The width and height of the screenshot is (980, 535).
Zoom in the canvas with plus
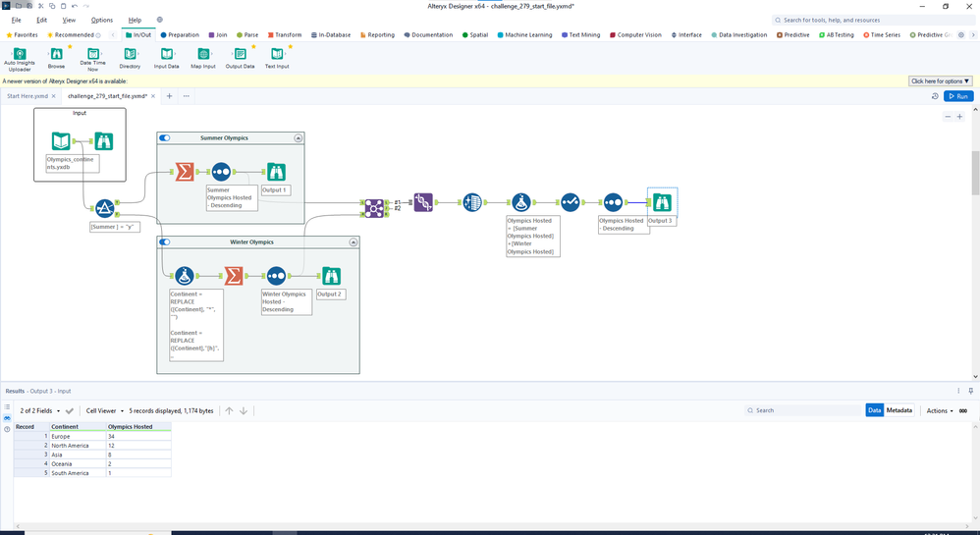pyautogui.click(x=960, y=117)
